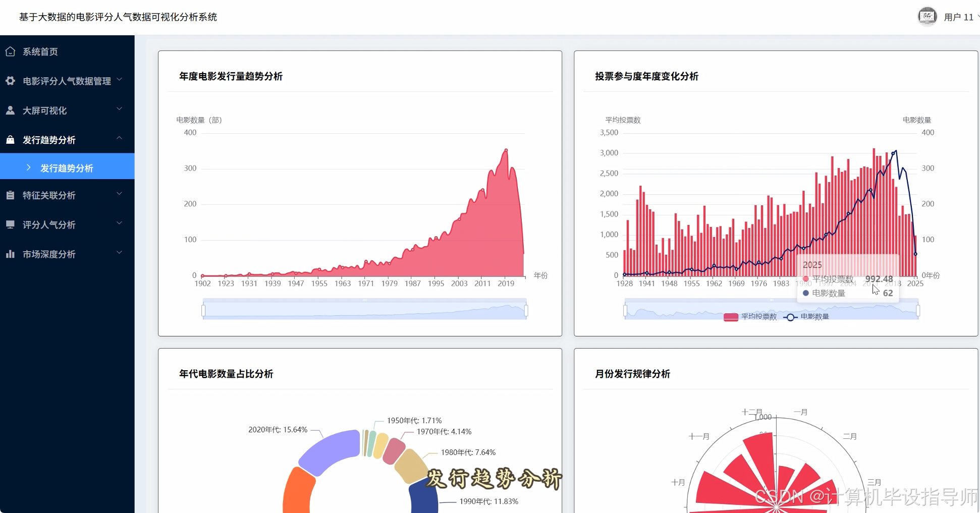This screenshot has height=513, width=980.
Task: Open the 用户 11 account dropdown
Action: 961,17
